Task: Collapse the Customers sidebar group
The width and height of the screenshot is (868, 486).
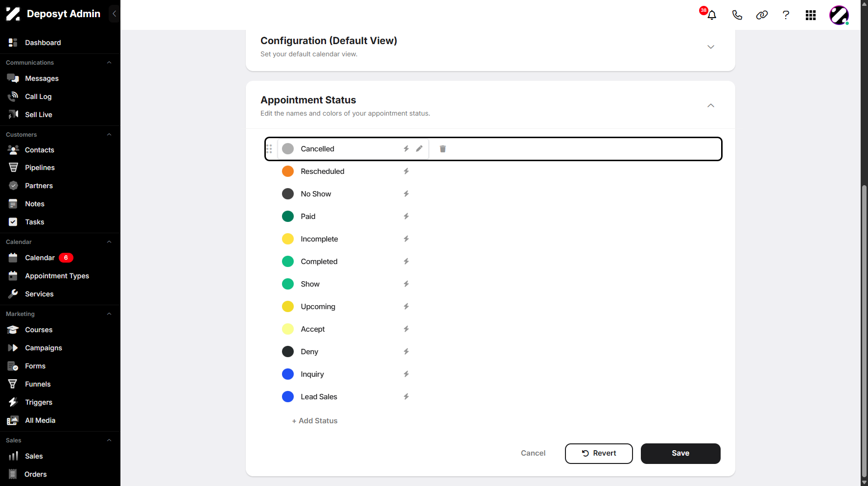Action: pyautogui.click(x=109, y=134)
